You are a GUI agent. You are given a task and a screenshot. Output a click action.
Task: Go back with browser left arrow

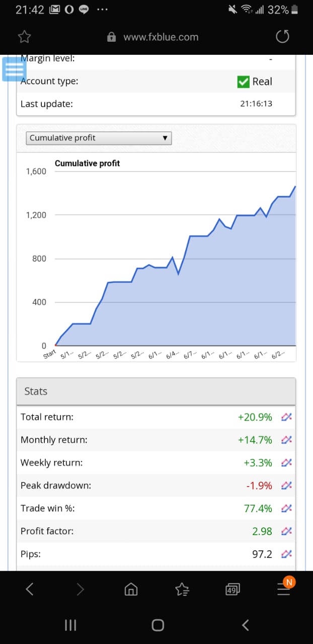30,589
